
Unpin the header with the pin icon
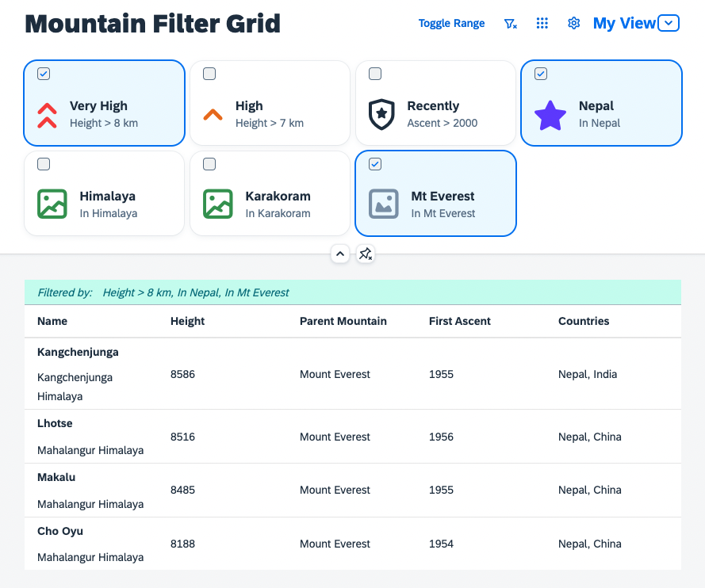[x=365, y=254]
